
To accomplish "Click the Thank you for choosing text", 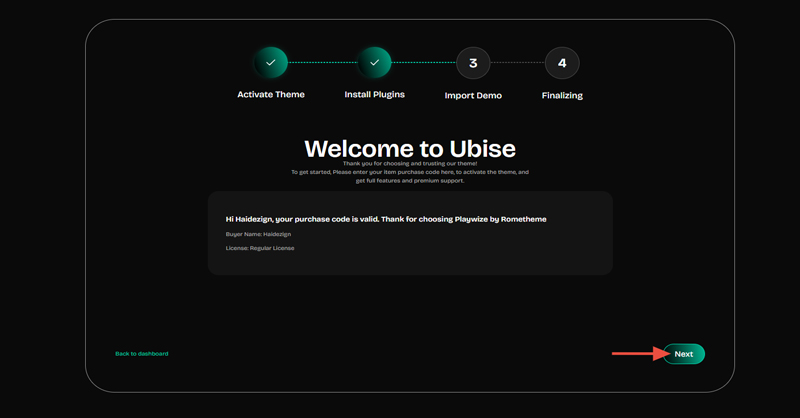I will [x=410, y=163].
